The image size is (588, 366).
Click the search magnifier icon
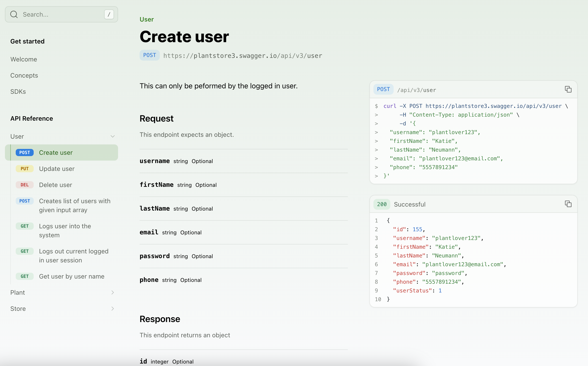pos(14,14)
